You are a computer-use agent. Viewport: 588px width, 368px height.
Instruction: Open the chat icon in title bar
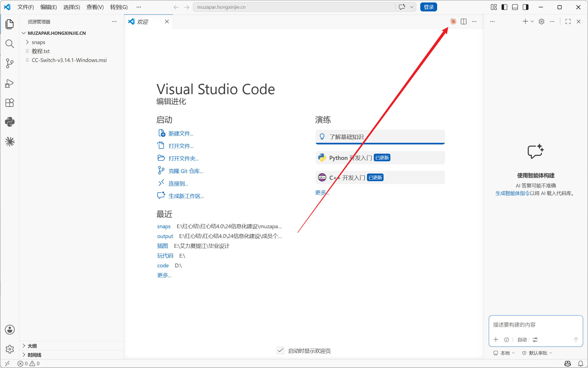coord(402,7)
